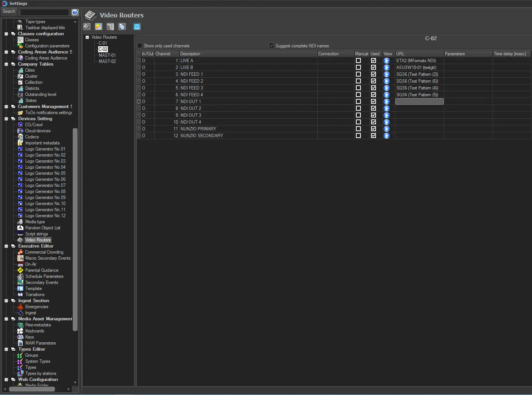
Task: Open the blue help question mark icon
Action: coord(75,12)
